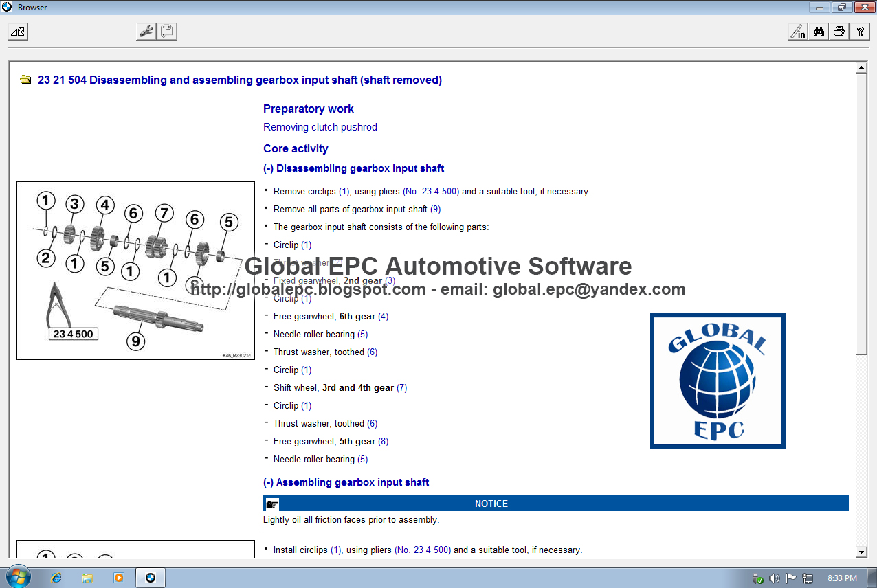Select the measurement units ruler icon

tap(797, 31)
